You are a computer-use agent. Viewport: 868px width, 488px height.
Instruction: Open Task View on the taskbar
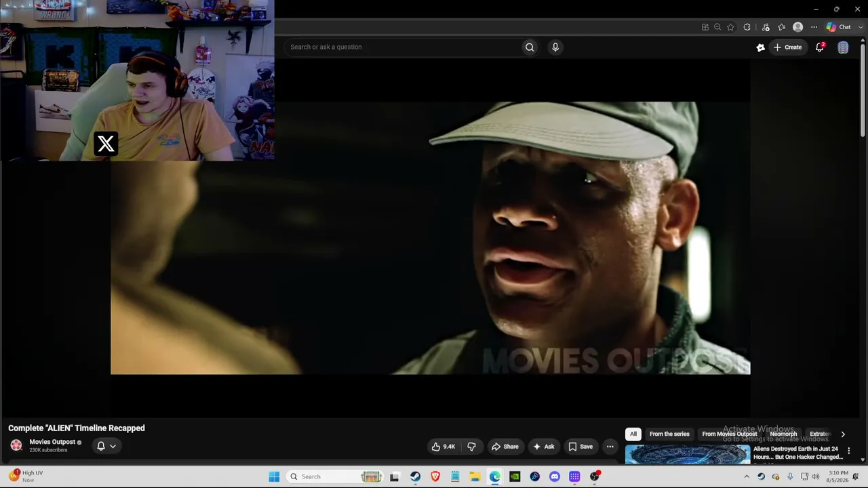click(x=395, y=476)
